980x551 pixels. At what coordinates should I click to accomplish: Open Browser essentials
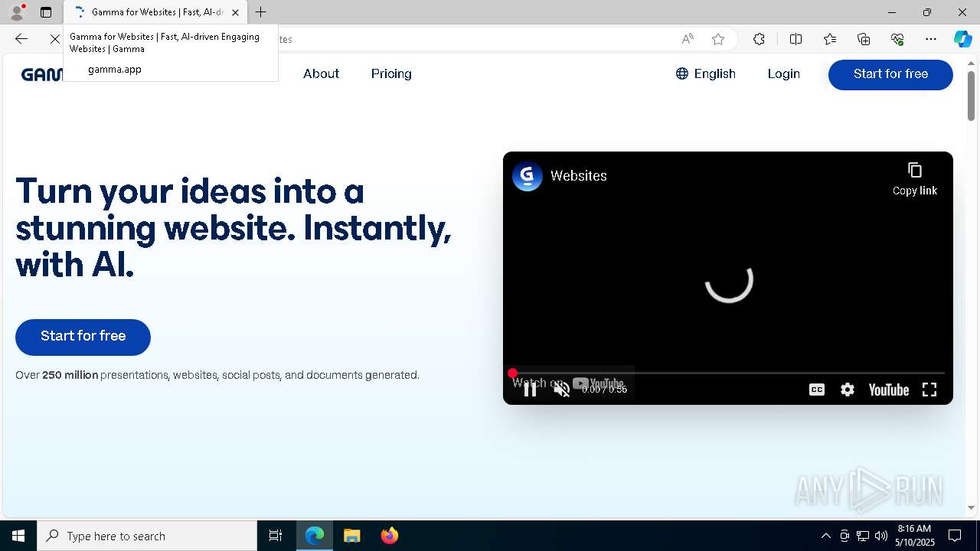(x=897, y=39)
